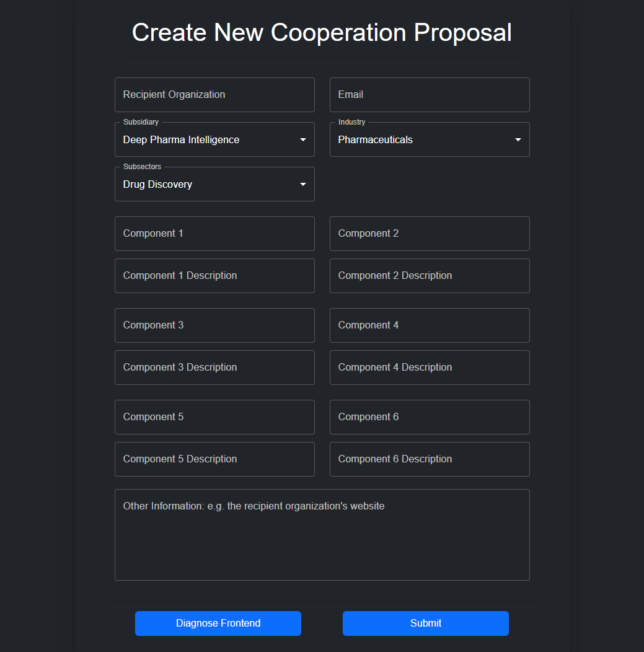
Task: Open the Subsidiary dropdown
Action: (x=214, y=140)
